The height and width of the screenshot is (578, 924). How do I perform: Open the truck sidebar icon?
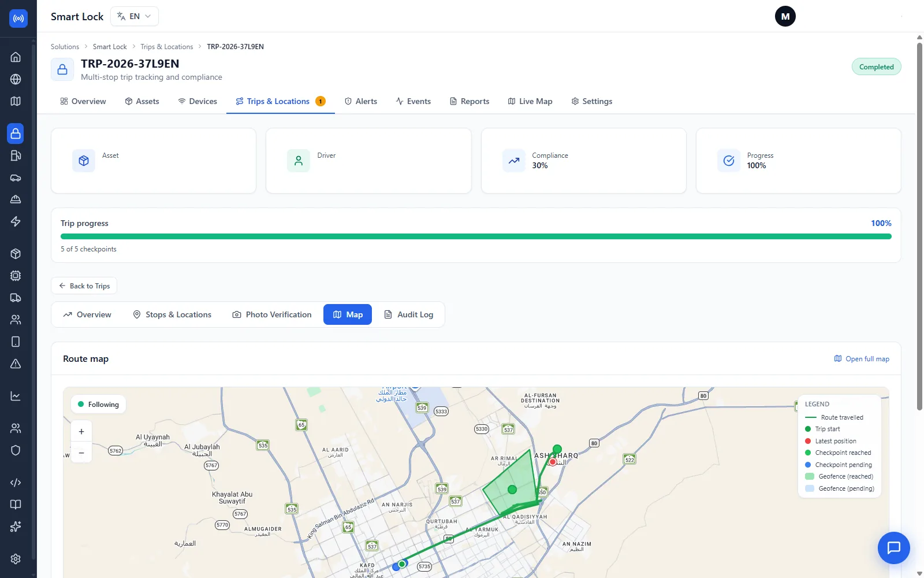click(x=16, y=298)
